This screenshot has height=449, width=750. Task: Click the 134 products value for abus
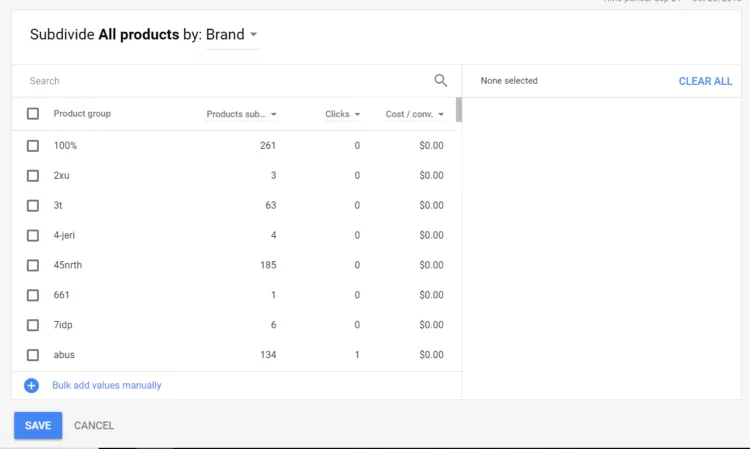tap(268, 355)
